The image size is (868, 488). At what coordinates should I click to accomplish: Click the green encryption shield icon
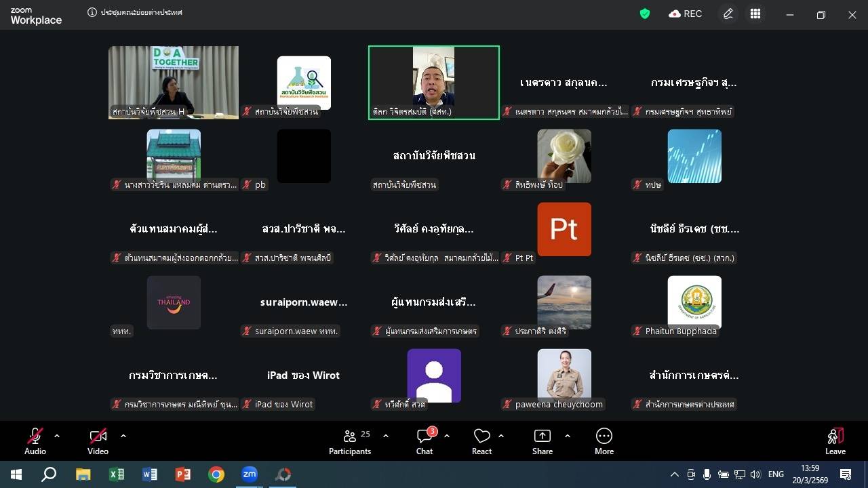pyautogui.click(x=645, y=14)
